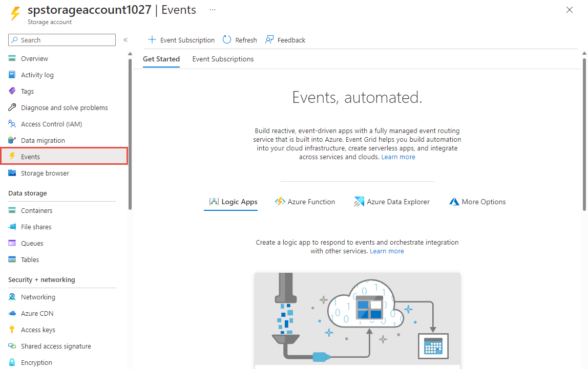The image size is (588, 369).
Task: Click the Event Subscription button label
Action: pos(187,40)
